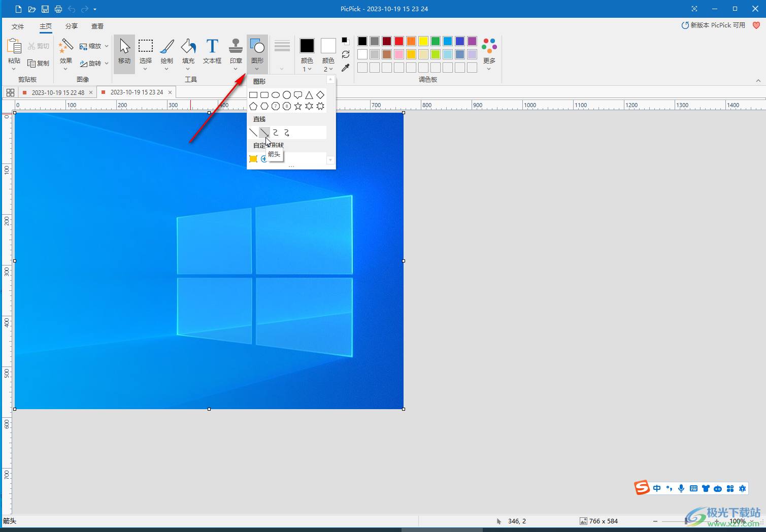
Task: Switch to document tab 2023-10-19 15 22 48
Action: (58, 92)
